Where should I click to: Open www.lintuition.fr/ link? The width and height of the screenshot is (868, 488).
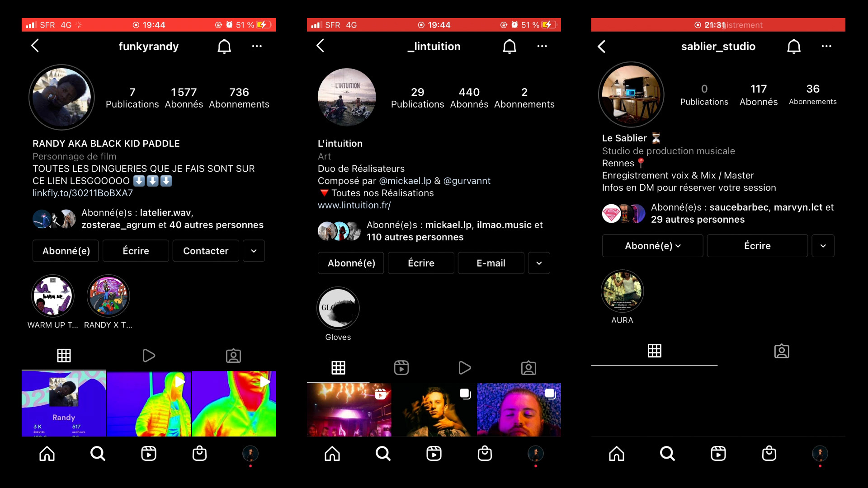pyautogui.click(x=354, y=205)
